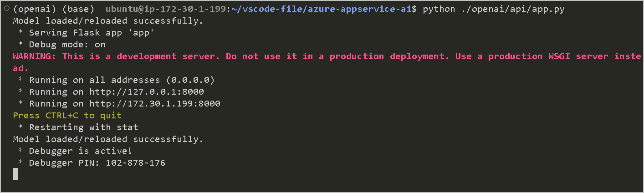Click the python command in the prompt
The width and height of the screenshot is (644, 193).
click(439, 9)
